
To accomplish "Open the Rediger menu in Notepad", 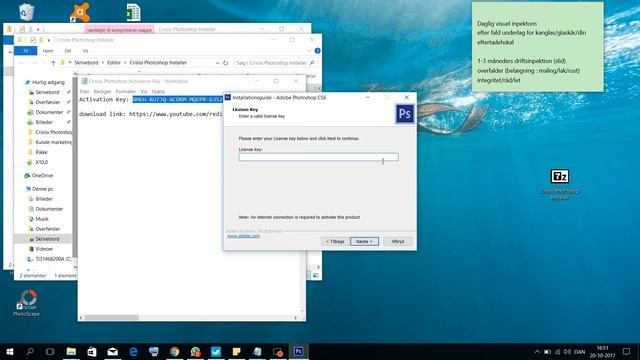I will pos(102,91).
